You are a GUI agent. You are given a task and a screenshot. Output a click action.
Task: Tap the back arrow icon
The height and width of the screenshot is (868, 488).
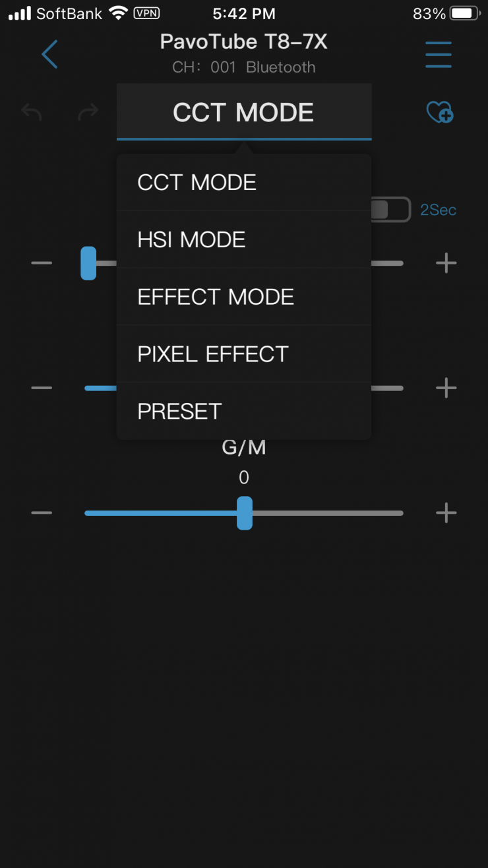pos(49,54)
